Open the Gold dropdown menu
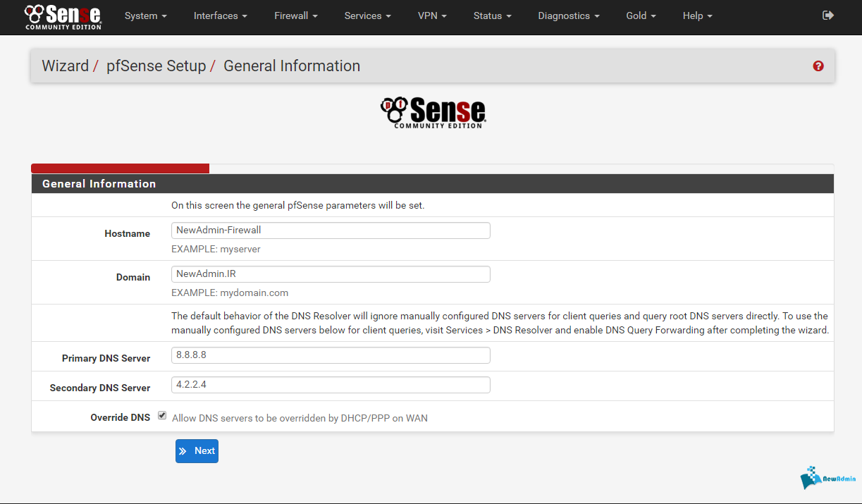This screenshot has height=504, width=862. pyautogui.click(x=641, y=16)
